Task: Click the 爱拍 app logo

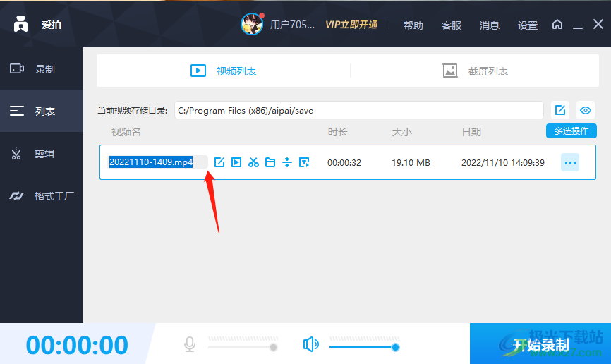Action: click(x=20, y=24)
